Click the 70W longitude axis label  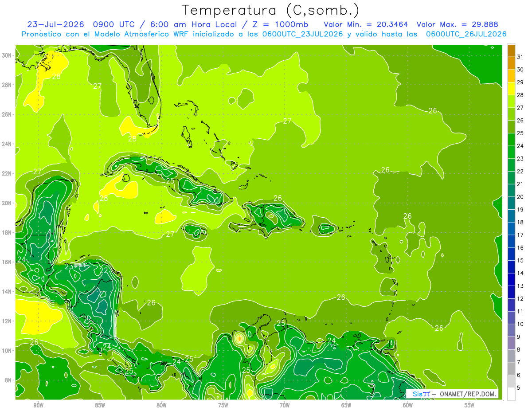(285, 405)
